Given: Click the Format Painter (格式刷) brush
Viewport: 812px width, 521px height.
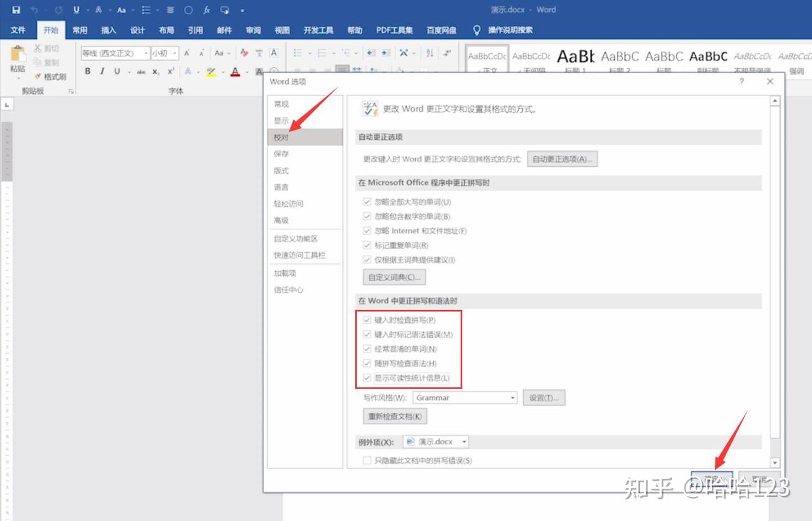Looking at the screenshot, I should (38, 76).
